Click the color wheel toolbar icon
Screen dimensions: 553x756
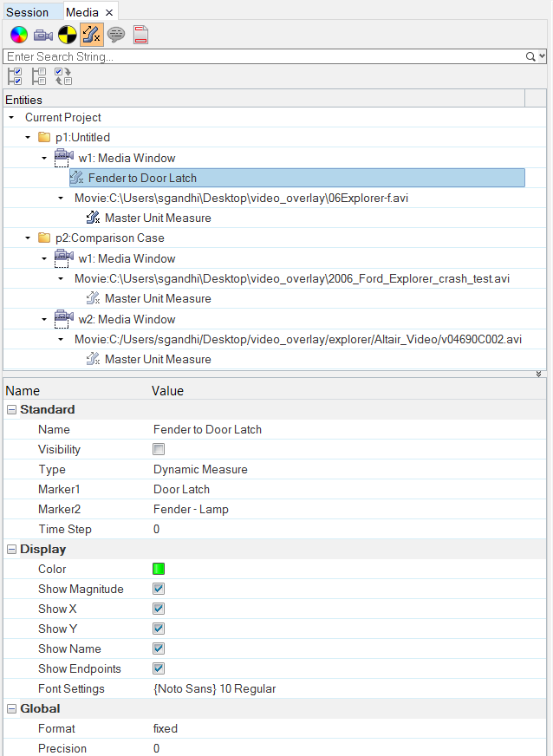click(19, 35)
